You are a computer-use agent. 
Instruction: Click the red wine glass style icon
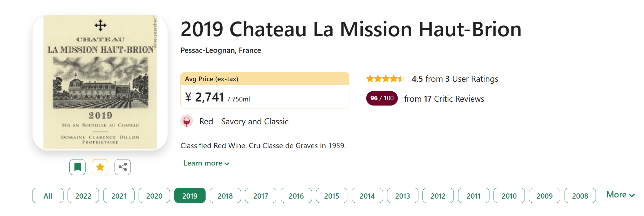coord(187,121)
